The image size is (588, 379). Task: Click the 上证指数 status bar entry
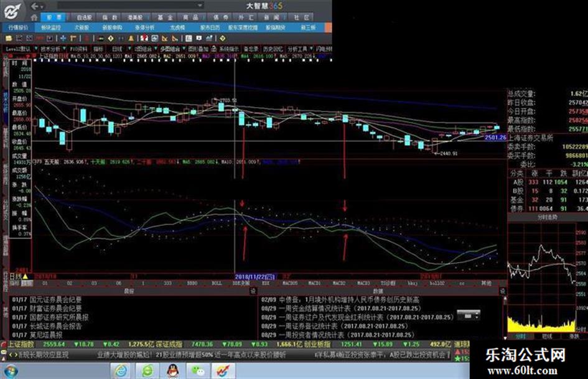(x=21, y=344)
